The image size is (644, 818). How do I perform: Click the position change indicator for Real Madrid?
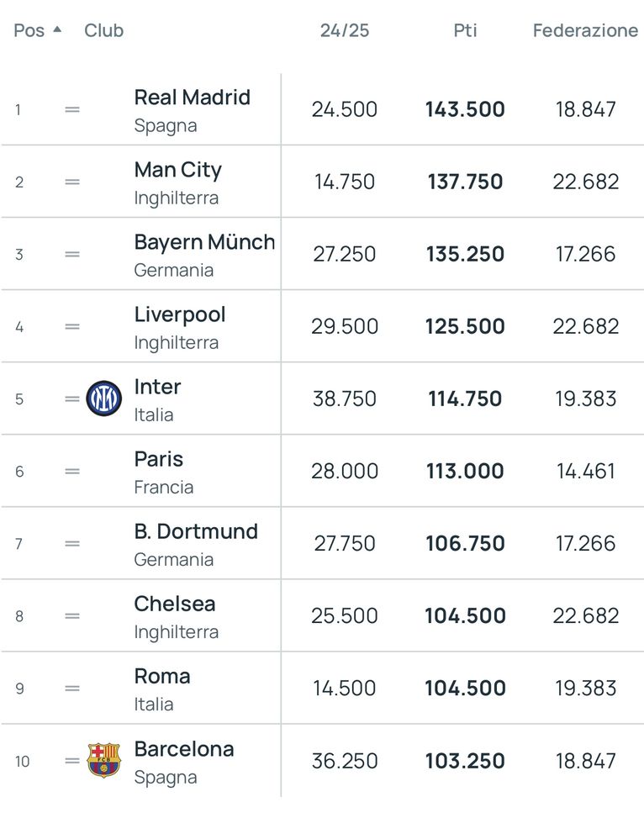coord(72,109)
